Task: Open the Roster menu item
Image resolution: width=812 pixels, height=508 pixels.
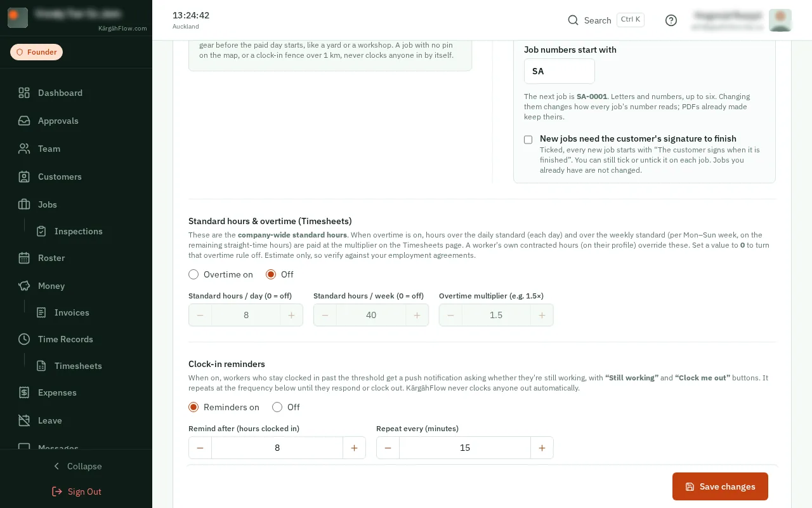Action: point(76,258)
